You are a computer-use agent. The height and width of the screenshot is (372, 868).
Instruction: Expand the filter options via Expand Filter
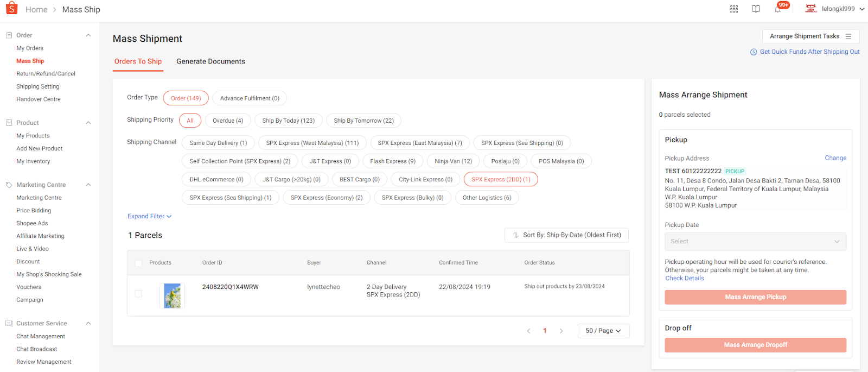149,216
